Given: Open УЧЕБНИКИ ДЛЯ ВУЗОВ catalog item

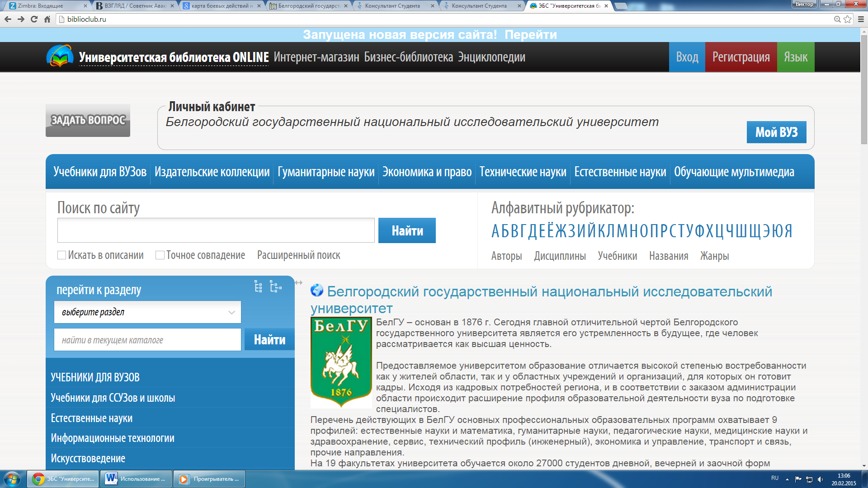Looking at the screenshot, I should 95,377.
